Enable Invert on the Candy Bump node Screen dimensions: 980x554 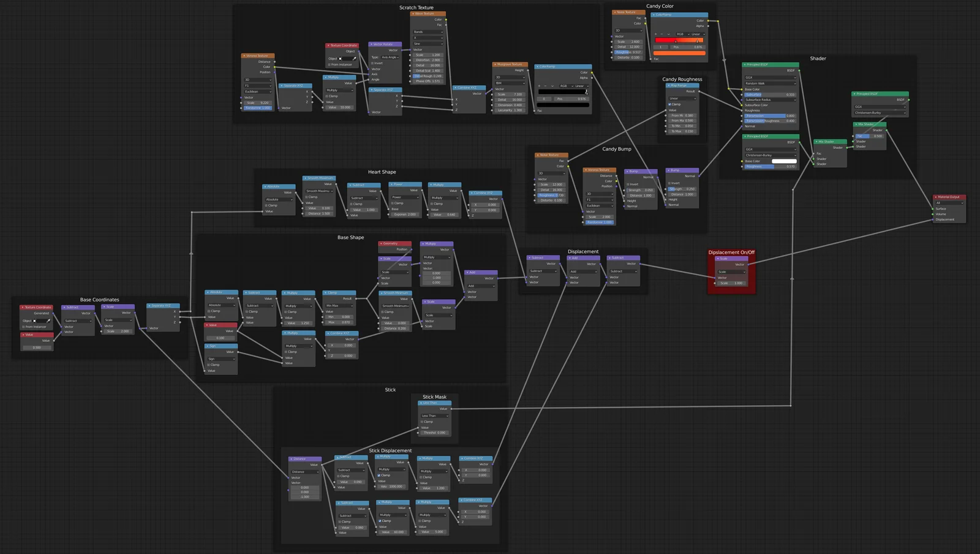[628, 184]
